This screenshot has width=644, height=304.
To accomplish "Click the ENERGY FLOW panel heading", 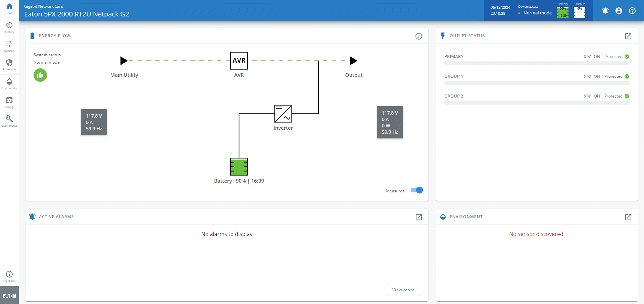I will click(x=55, y=36).
